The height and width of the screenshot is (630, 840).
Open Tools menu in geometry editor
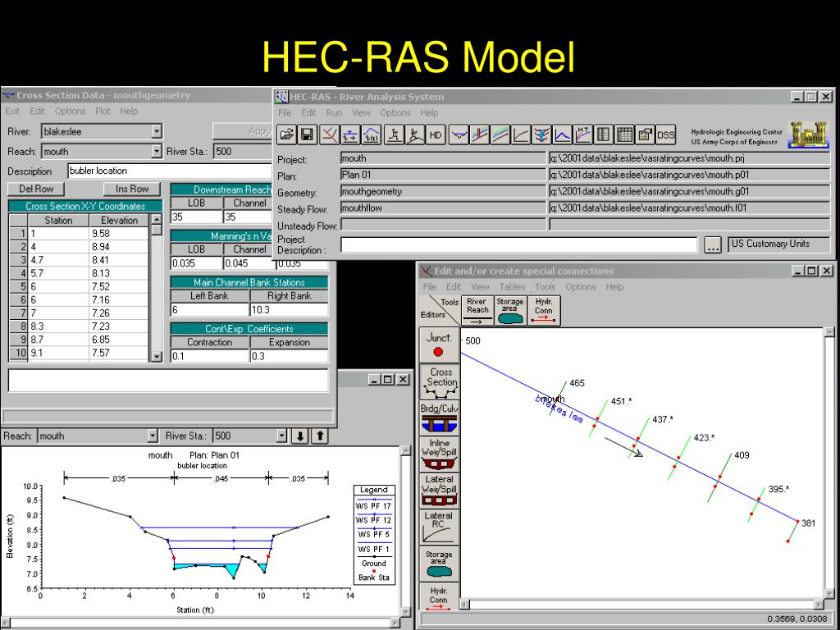coord(546,286)
